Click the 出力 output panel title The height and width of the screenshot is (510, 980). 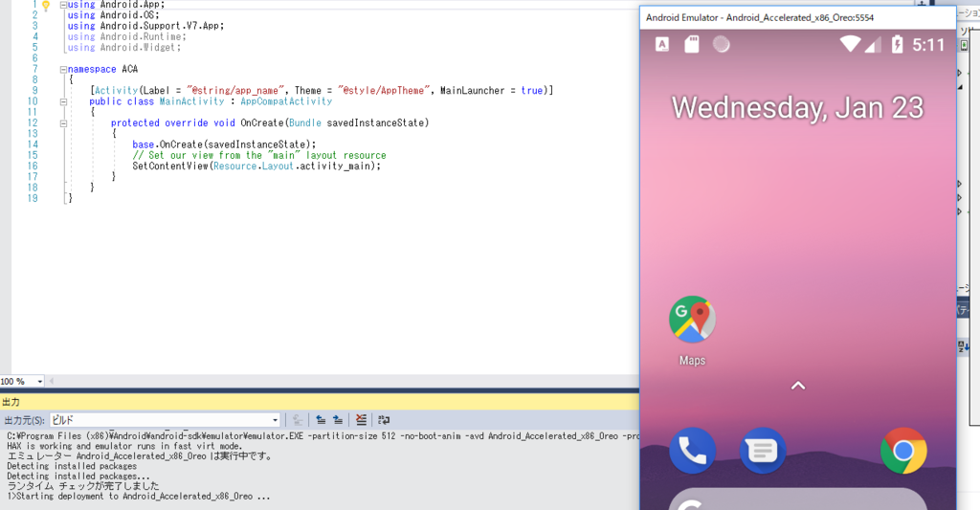(11, 402)
